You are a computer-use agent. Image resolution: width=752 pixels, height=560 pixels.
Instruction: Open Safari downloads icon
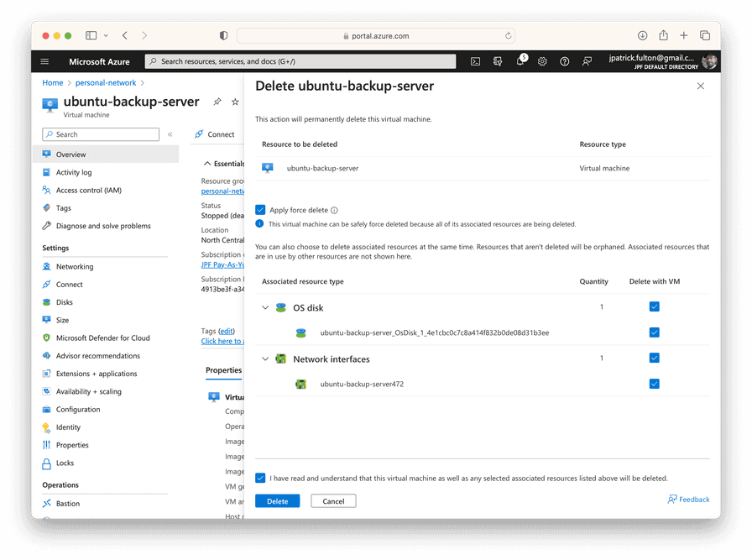tap(643, 35)
